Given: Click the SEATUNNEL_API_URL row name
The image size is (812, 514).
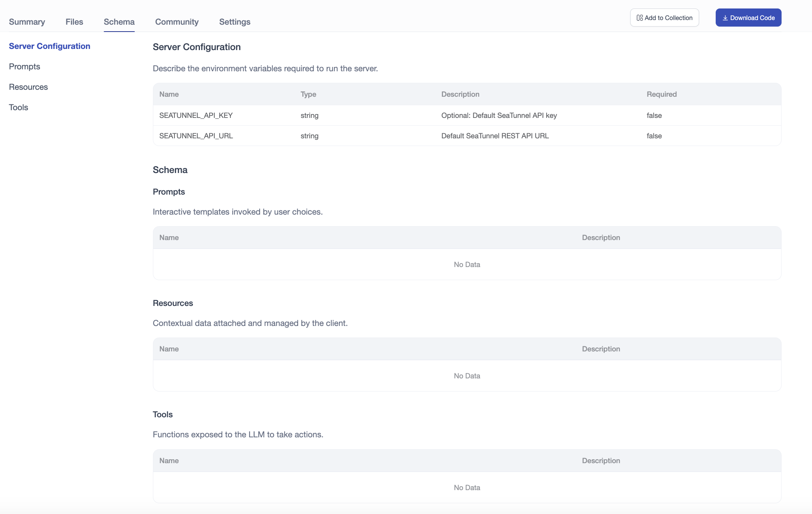Looking at the screenshot, I should (x=196, y=136).
